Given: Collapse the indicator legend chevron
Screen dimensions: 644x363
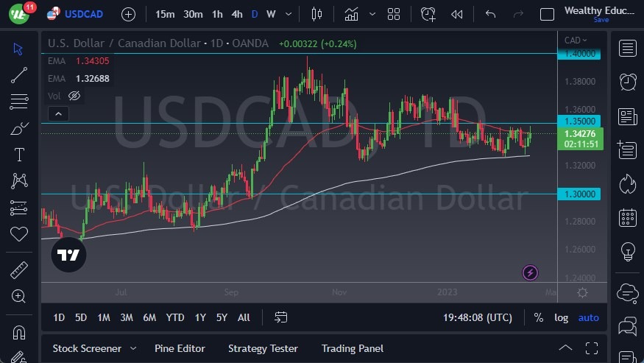Looking at the screenshot, I should (58, 113).
